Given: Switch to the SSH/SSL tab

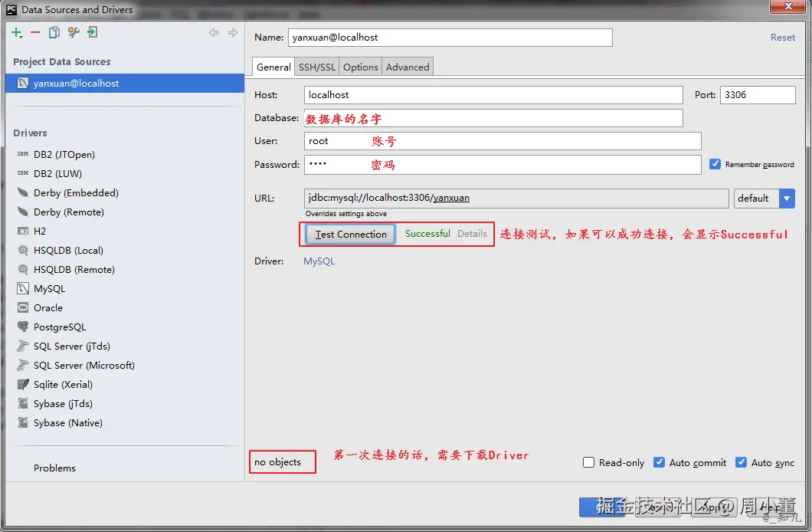Looking at the screenshot, I should tap(317, 67).
